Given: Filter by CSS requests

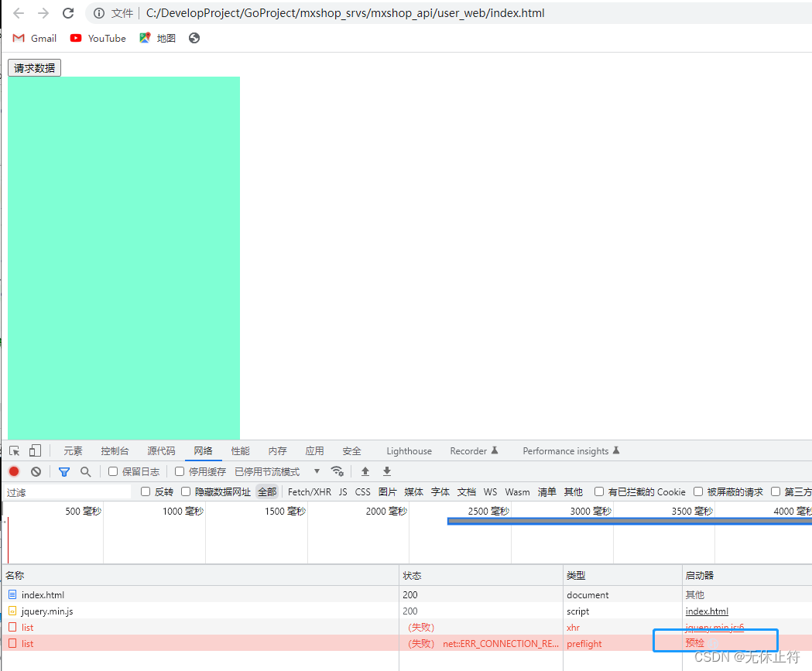Looking at the screenshot, I should click(362, 492).
